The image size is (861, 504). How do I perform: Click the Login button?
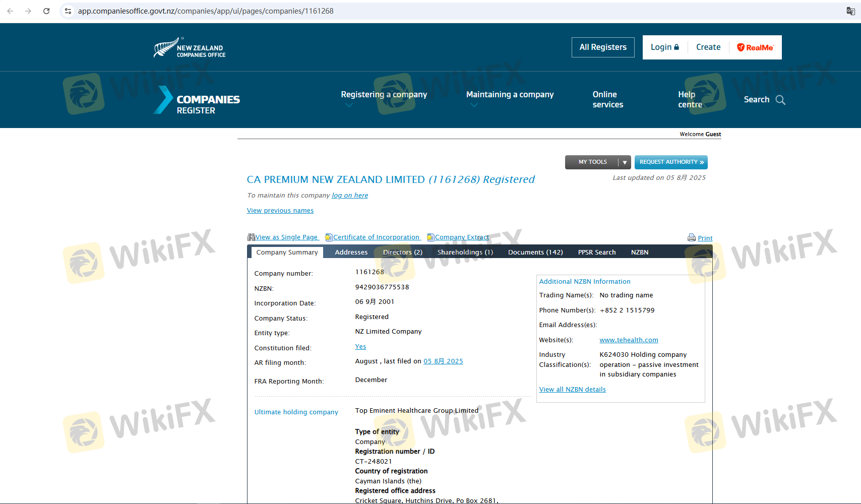(x=665, y=47)
